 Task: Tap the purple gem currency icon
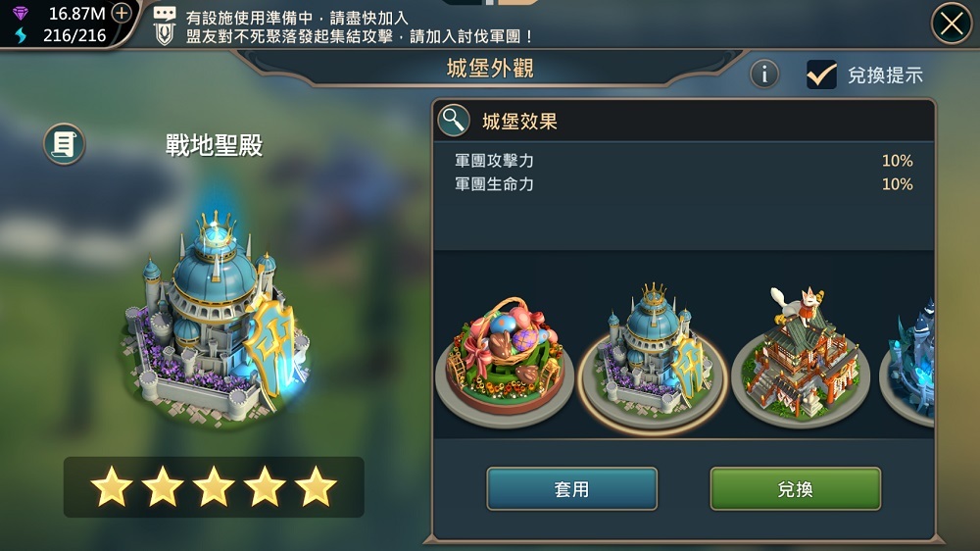(21, 13)
